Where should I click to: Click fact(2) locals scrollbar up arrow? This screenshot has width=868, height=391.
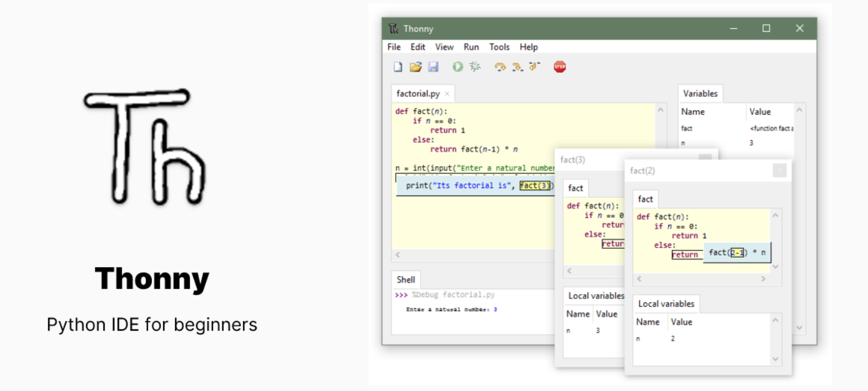pyautogui.click(x=775, y=320)
